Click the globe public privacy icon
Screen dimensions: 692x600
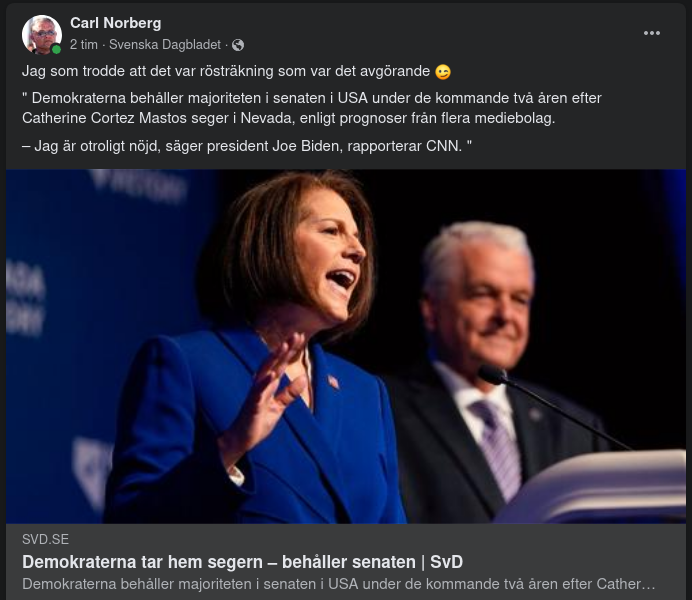(238, 45)
